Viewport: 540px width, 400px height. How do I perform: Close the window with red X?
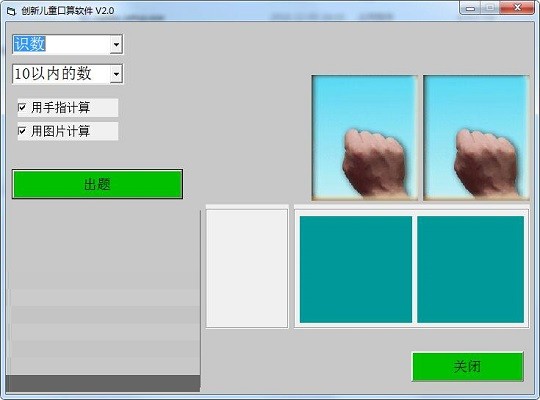(x=517, y=8)
